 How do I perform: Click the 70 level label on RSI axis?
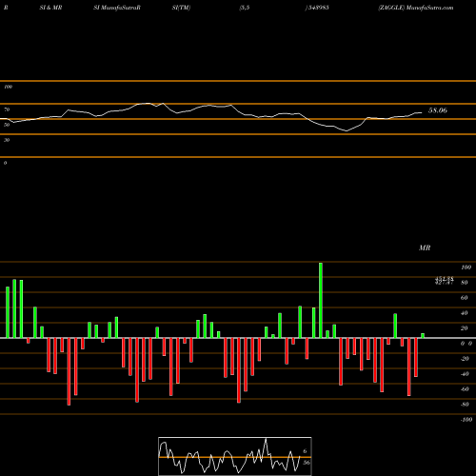point(7,109)
